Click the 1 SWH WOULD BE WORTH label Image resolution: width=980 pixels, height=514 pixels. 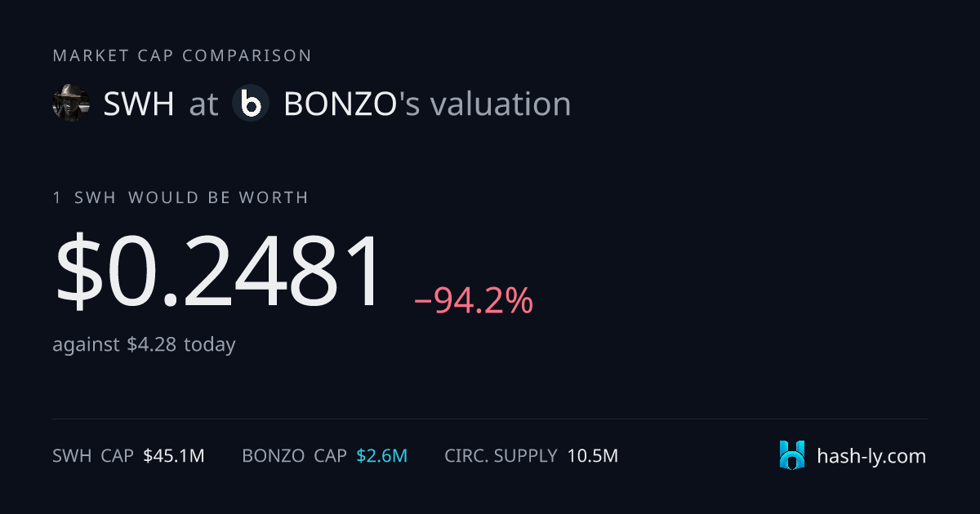coord(180,197)
